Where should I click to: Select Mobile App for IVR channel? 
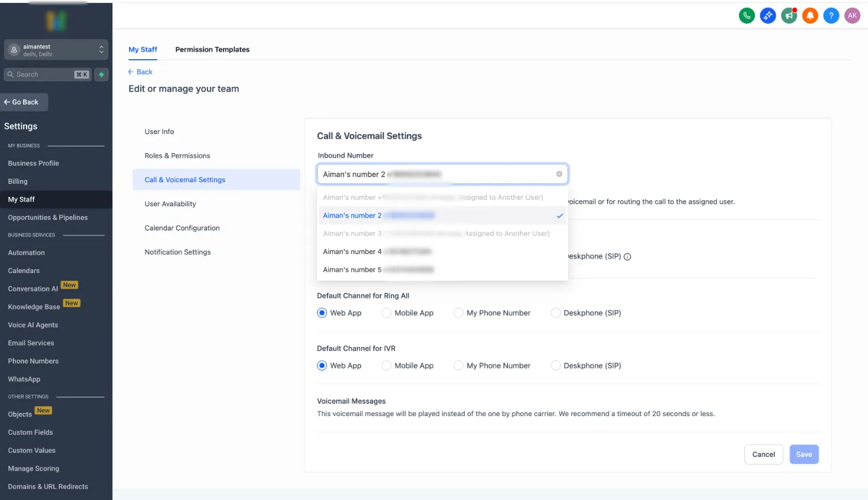(386, 366)
